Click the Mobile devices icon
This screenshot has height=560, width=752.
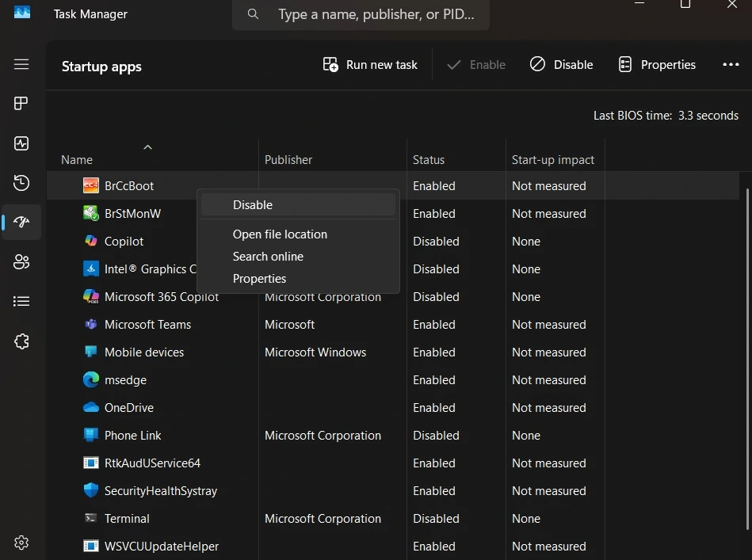coord(91,352)
